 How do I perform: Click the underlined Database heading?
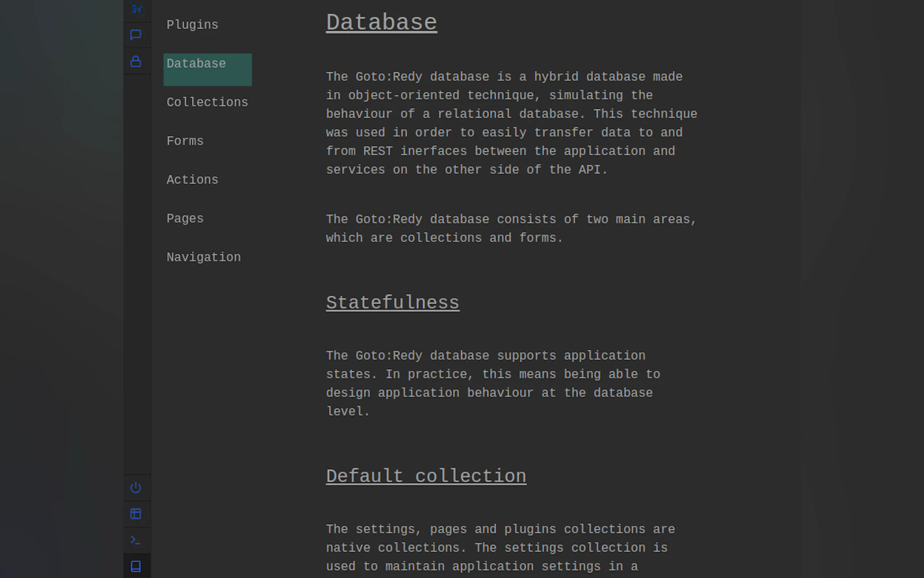381,23
